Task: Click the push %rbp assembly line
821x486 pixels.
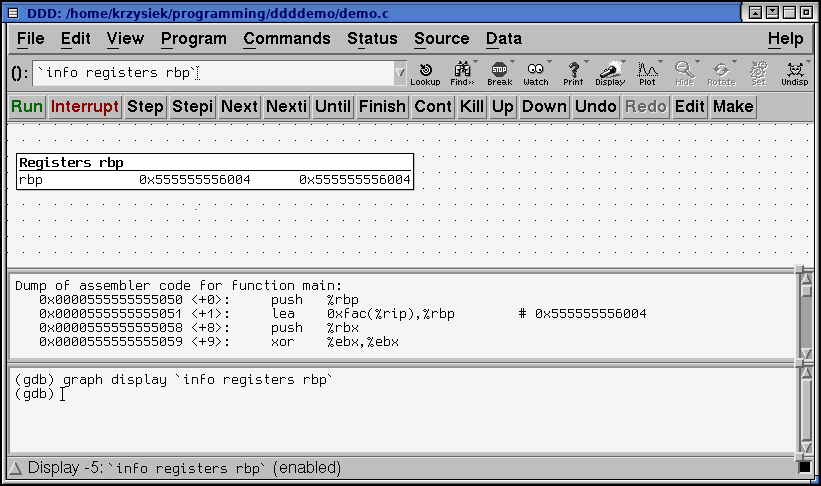Action: (x=199, y=300)
